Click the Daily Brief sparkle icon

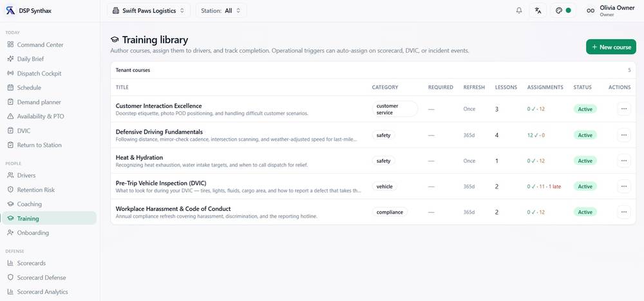point(10,59)
